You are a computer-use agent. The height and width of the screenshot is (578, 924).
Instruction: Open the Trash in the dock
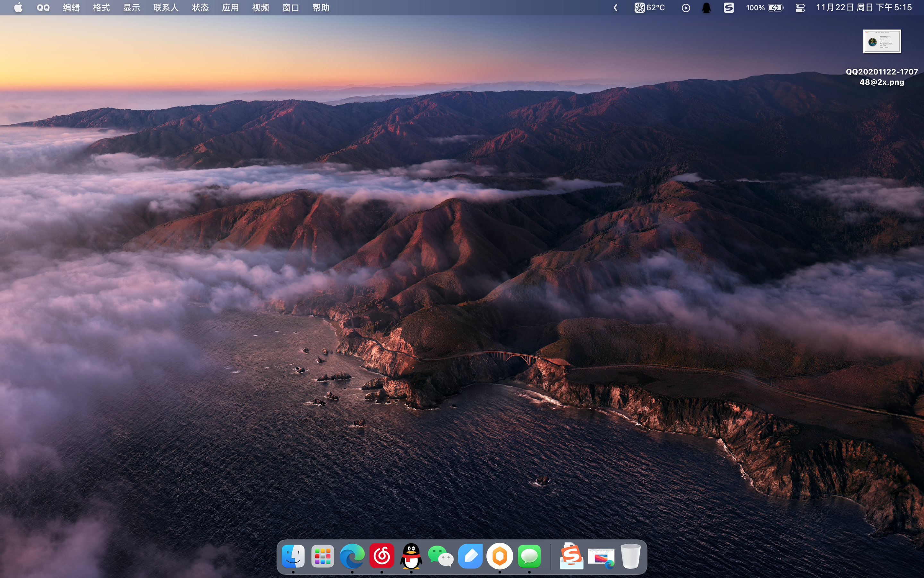630,556
